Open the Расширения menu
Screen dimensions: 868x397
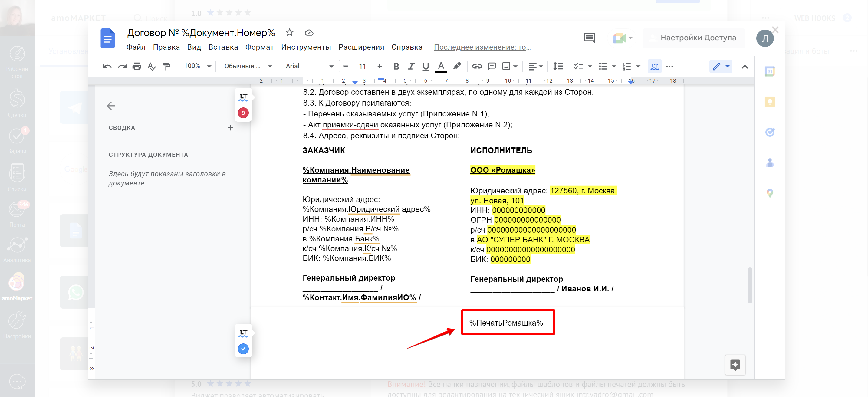pyautogui.click(x=361, y=47)
